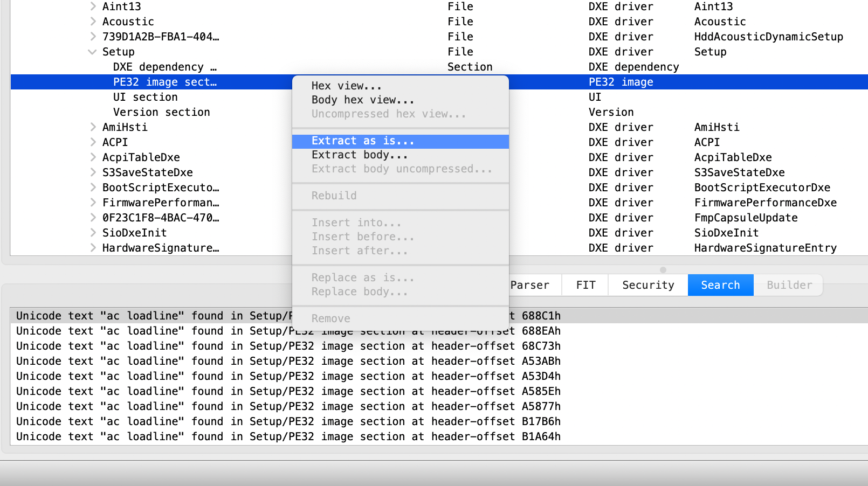This screenshot has height=486, width=868.
Task: Select the UI section tree item
Action: [145, 97]
